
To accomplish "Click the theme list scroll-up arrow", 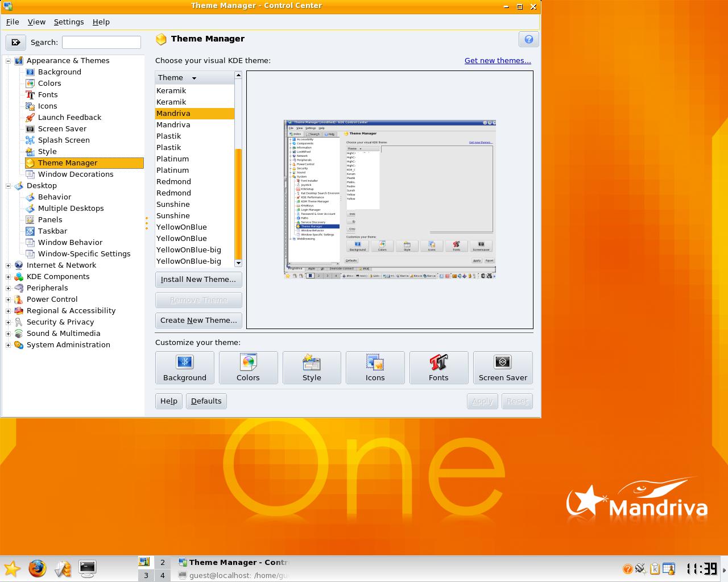I will click(238, 75).
